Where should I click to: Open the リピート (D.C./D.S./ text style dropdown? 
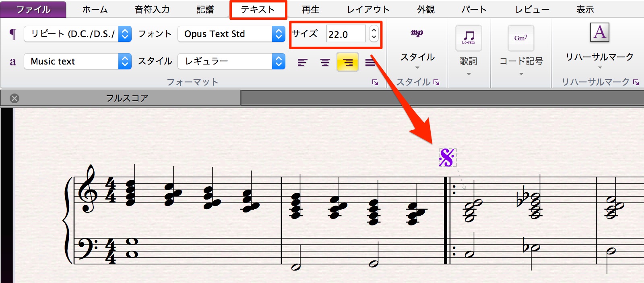[78, 34]
